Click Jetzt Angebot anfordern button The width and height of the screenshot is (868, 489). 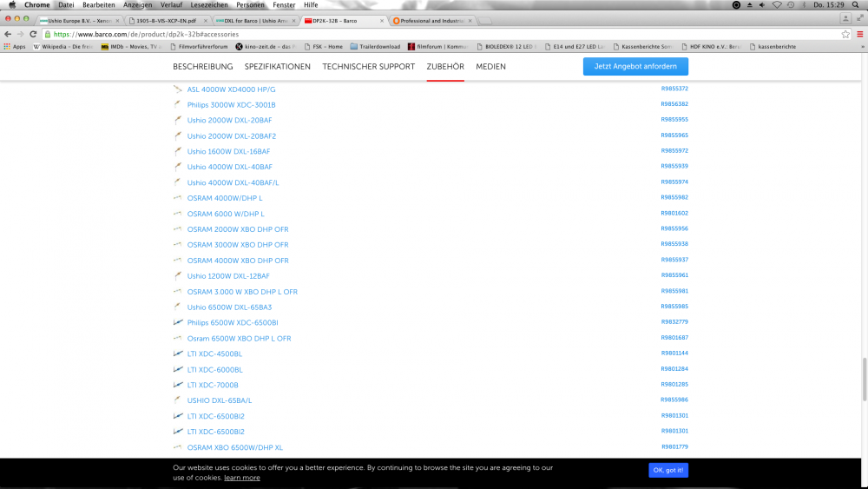click(x=635, y=67)
